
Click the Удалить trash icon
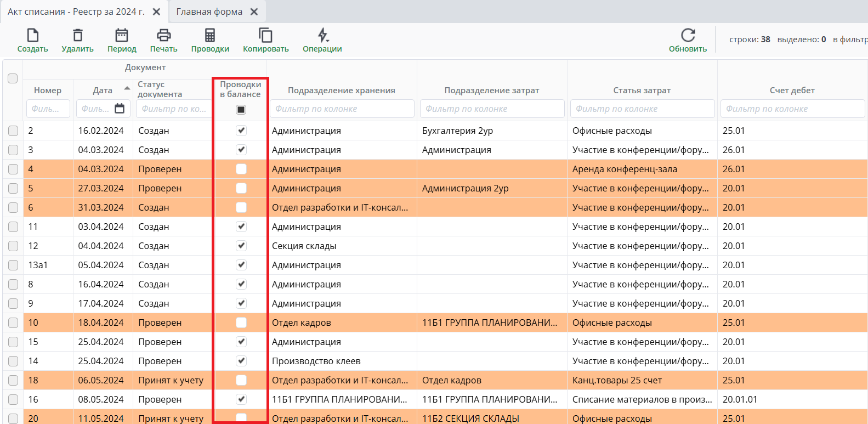point(78,36)
